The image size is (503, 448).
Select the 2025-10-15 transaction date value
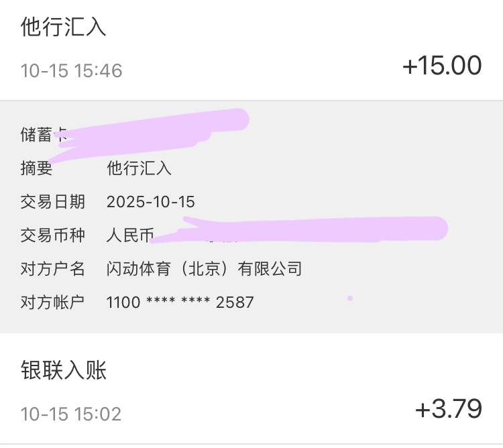(x=151, y=201)
